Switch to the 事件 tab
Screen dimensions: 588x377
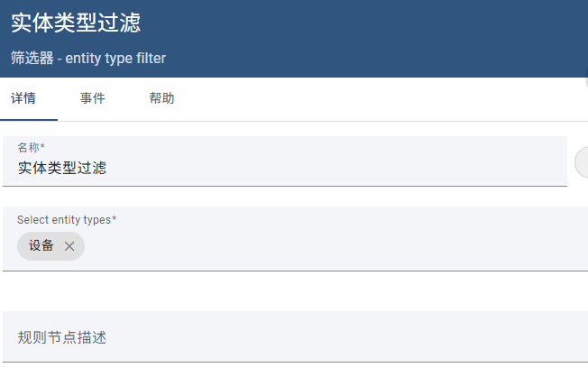(92, 98)
